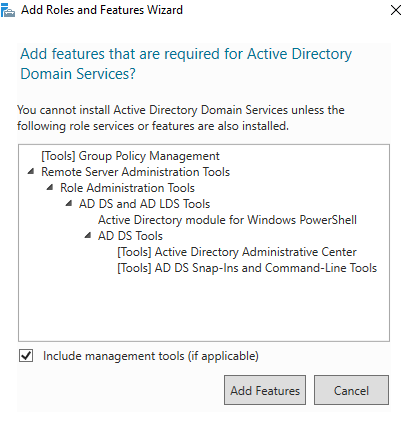This screenshot has height=428, width=405.
Task: Click the blue dialog heading text
Action: coord(186,64)
